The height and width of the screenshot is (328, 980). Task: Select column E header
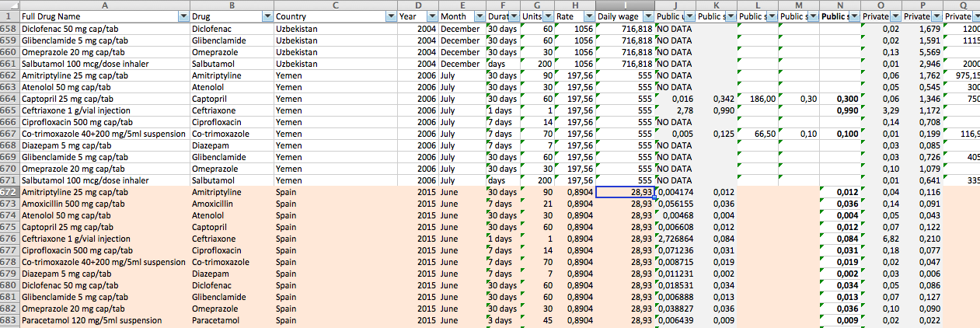pos(462,5)
